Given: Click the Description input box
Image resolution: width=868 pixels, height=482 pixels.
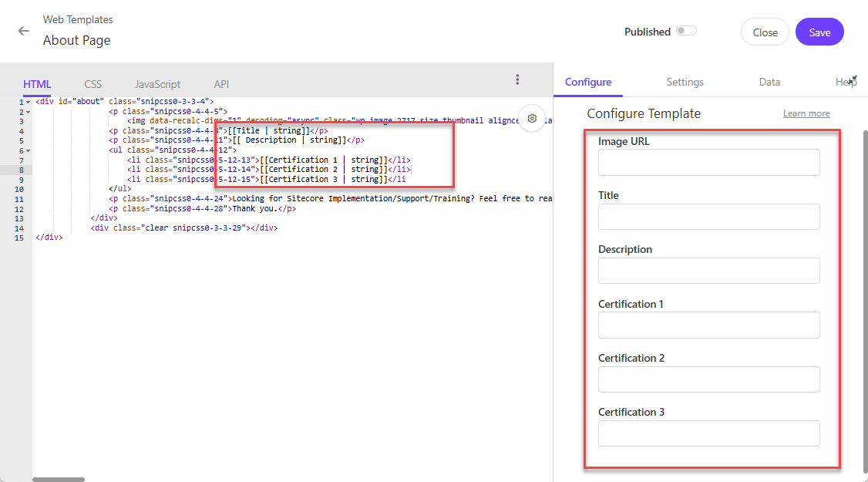Looking at the screenshot, I should point(708,271).
